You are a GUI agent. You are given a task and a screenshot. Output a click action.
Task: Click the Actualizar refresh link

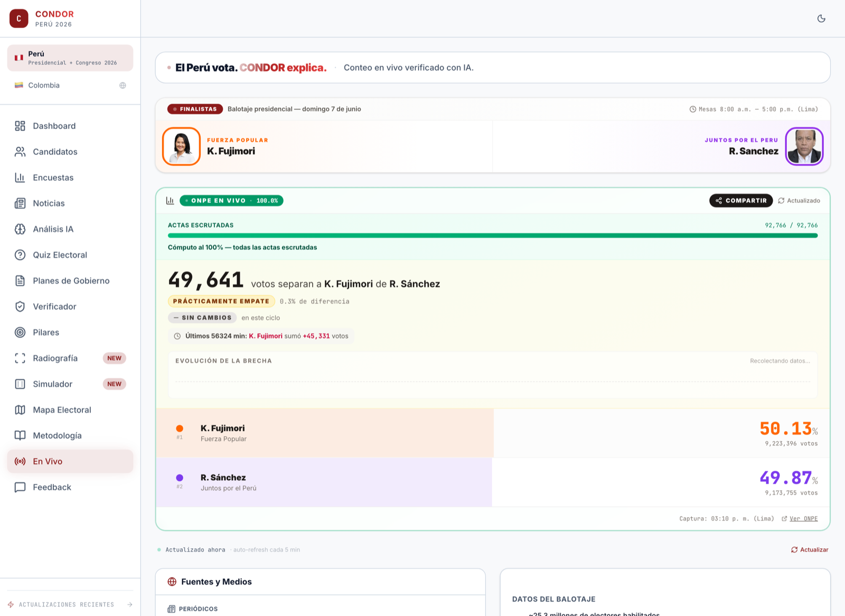point(810,550)
